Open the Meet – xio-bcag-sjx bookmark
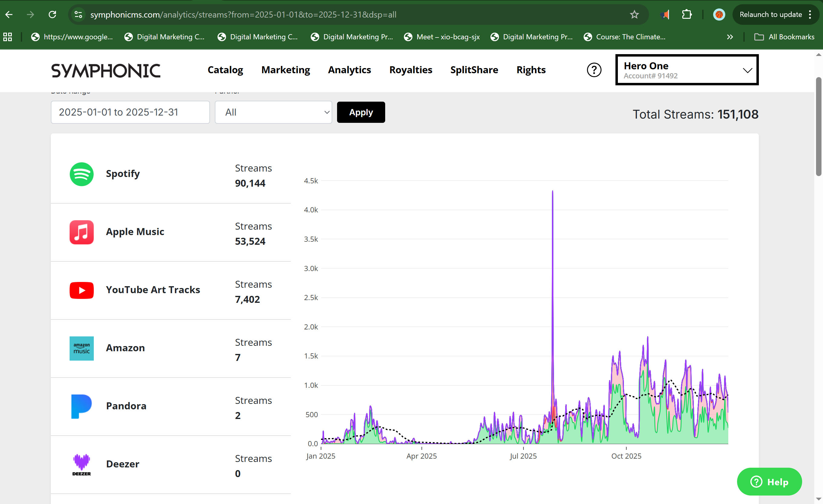 [441, 37]
